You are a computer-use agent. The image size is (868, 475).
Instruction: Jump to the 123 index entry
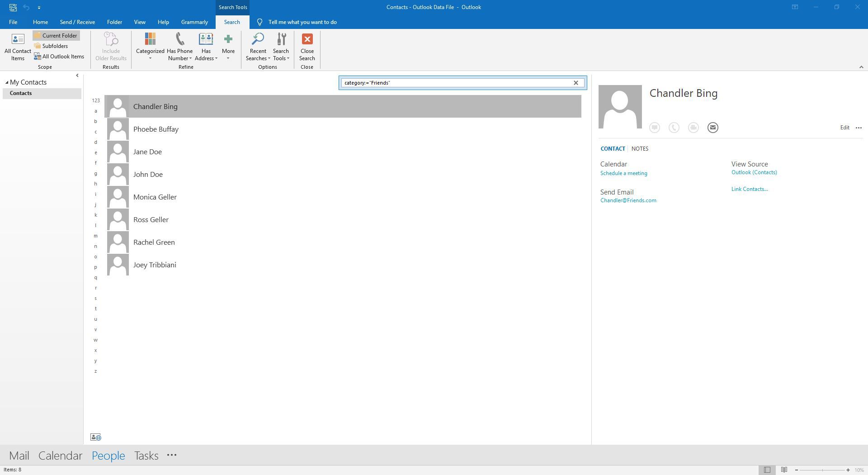click(96, 100)
